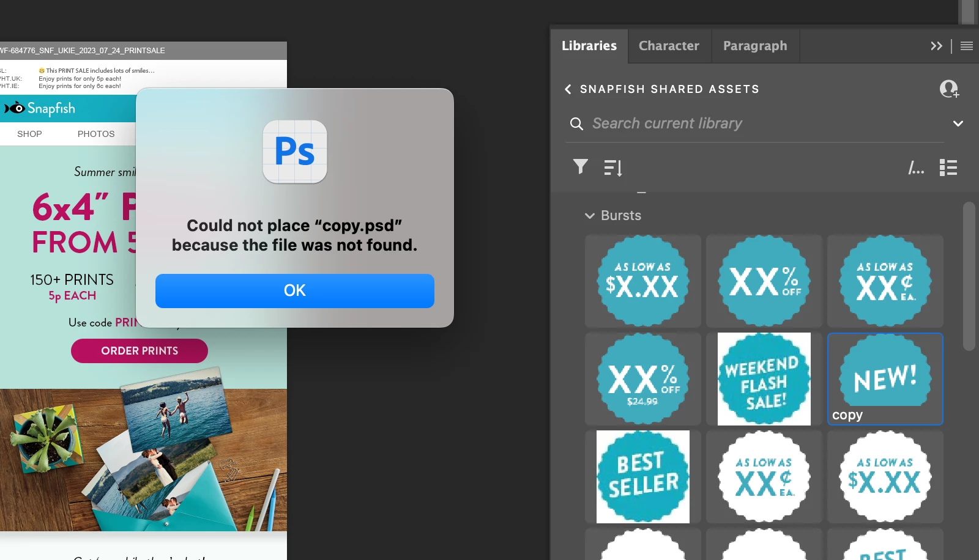Click the invite collaborator icon
Viewport: 979px width, 560px height.
tap(949, 89)
